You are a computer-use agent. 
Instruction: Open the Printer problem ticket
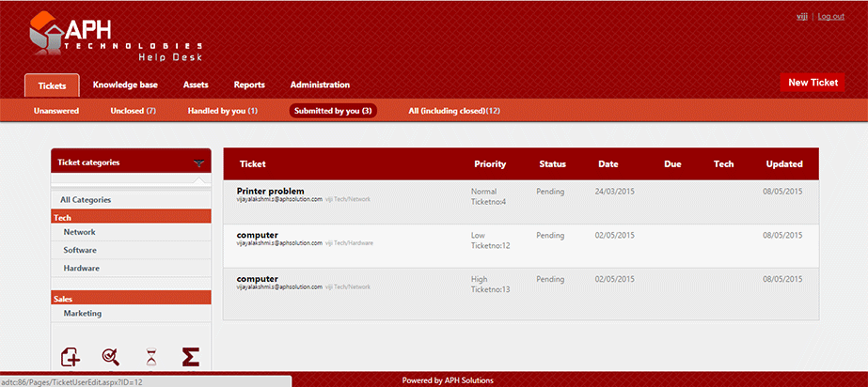(x=270, y=191)
